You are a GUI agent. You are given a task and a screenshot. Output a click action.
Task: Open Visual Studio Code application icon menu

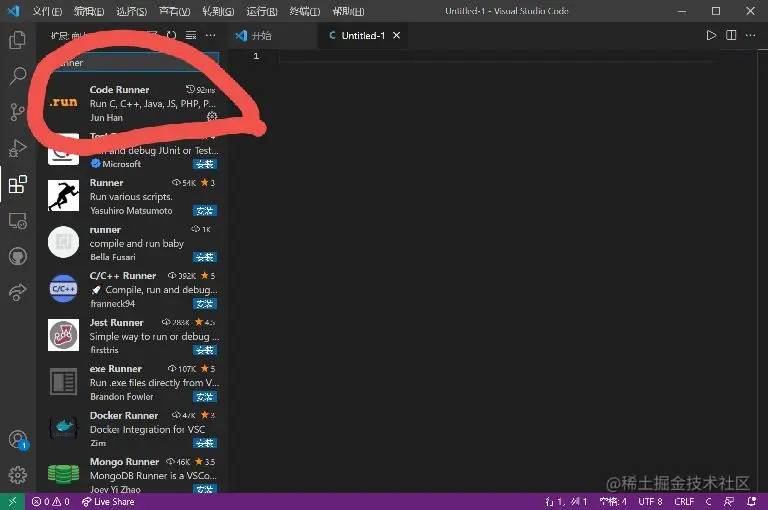pos(14,11)
